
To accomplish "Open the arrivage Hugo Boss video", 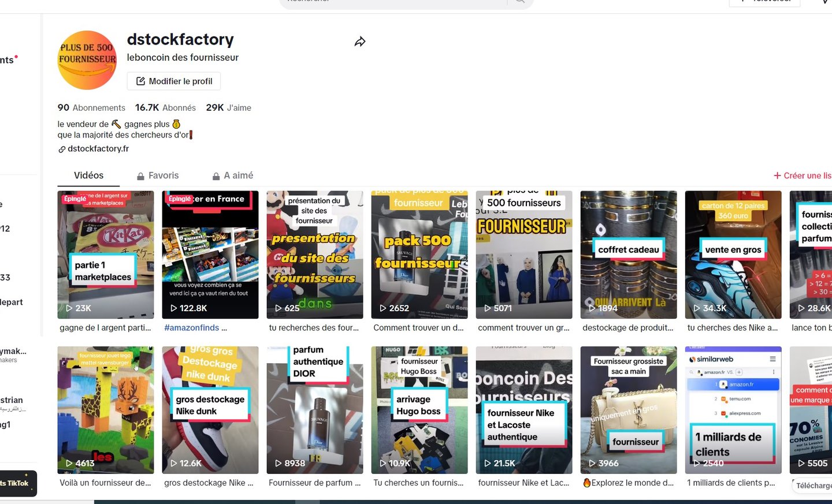I will [419, 410].
